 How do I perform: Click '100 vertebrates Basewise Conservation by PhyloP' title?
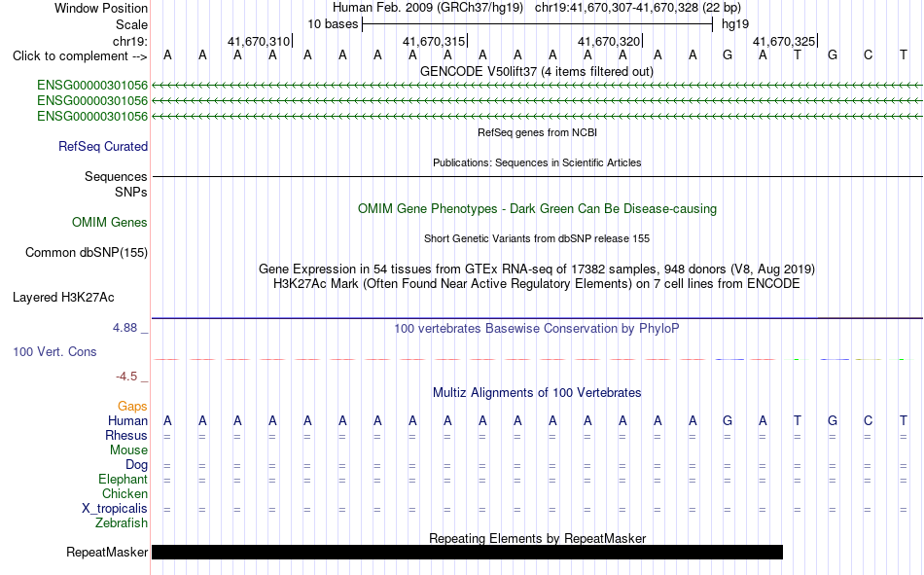[536, 329]
